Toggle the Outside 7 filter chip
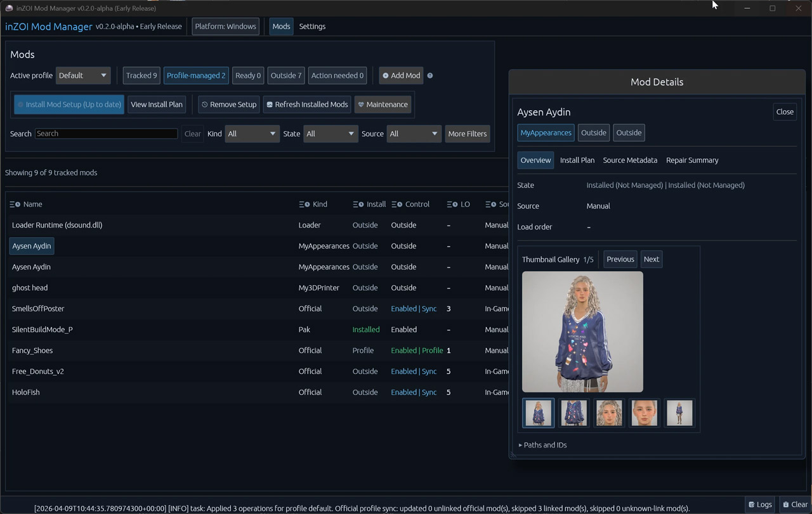The image size is (812, 514). tap(286, 75)
